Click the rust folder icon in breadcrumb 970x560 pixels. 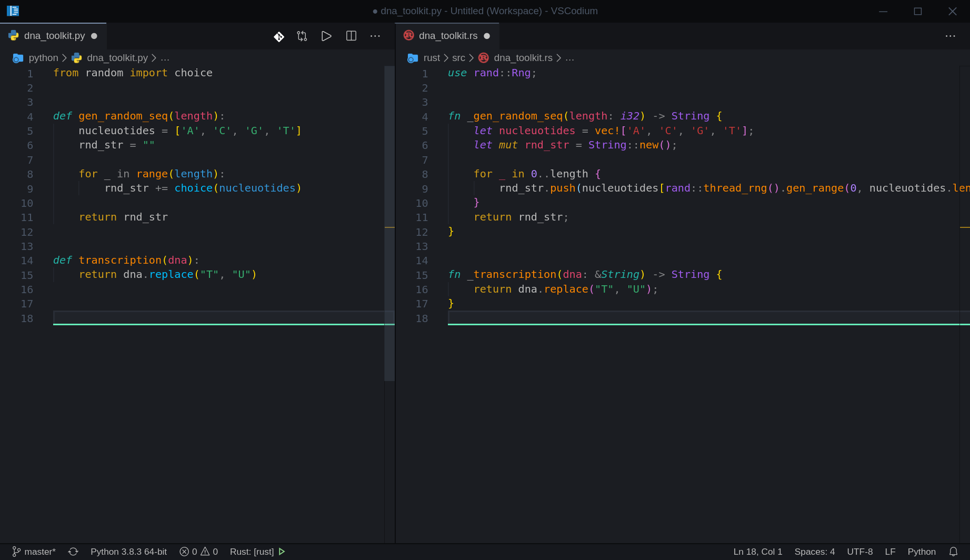coord(413,58)
